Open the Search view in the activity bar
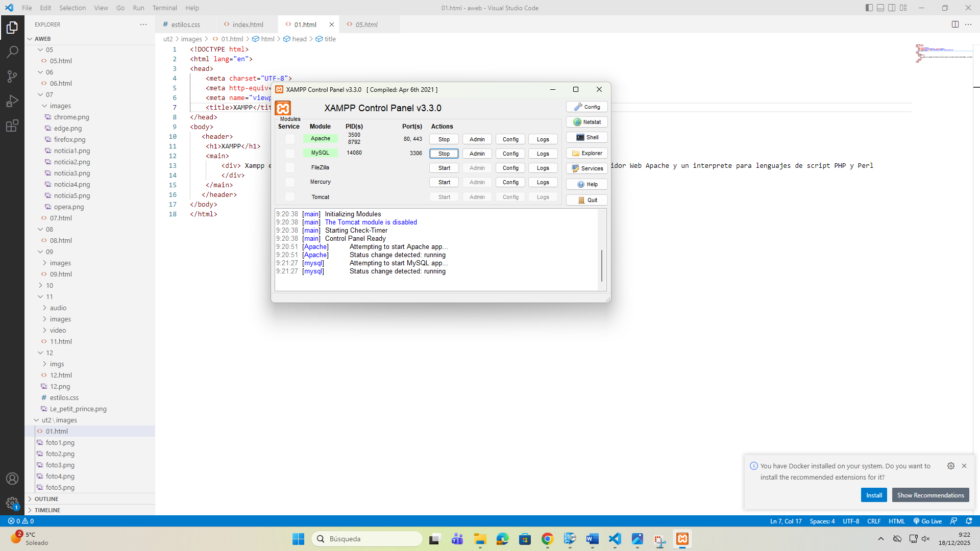This screenshot has width=980, height=551. click(x=12, y=52)
